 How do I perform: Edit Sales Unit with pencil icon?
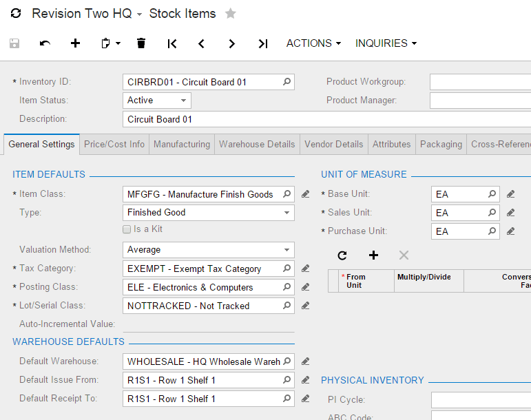(510, 213)
